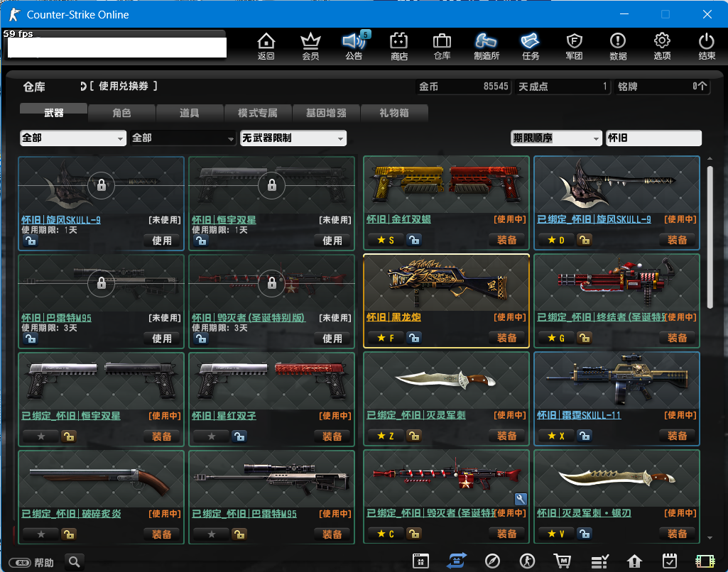Screen dimensions: 728x572
Task: Toggle favorite star V on 怀旧|灭灵军刺·锯刃
Action: [x=555, y=534]
